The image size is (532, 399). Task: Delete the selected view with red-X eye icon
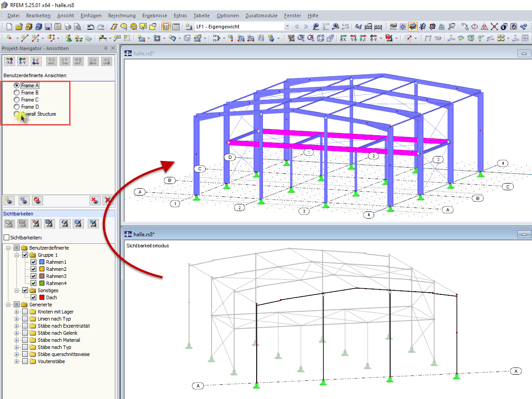point(95,200)
